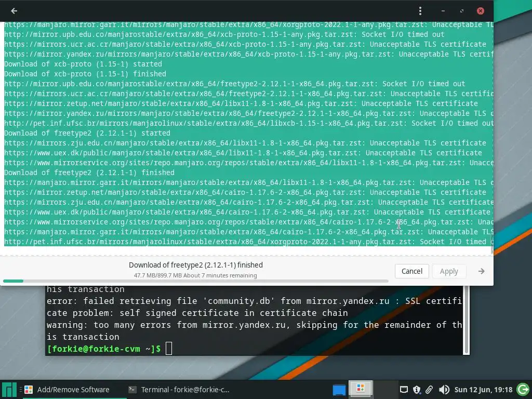Open the three-dot menu in the header bar
Screen dimensions: 532x399
pyautogui.click(x=420, y=11)
